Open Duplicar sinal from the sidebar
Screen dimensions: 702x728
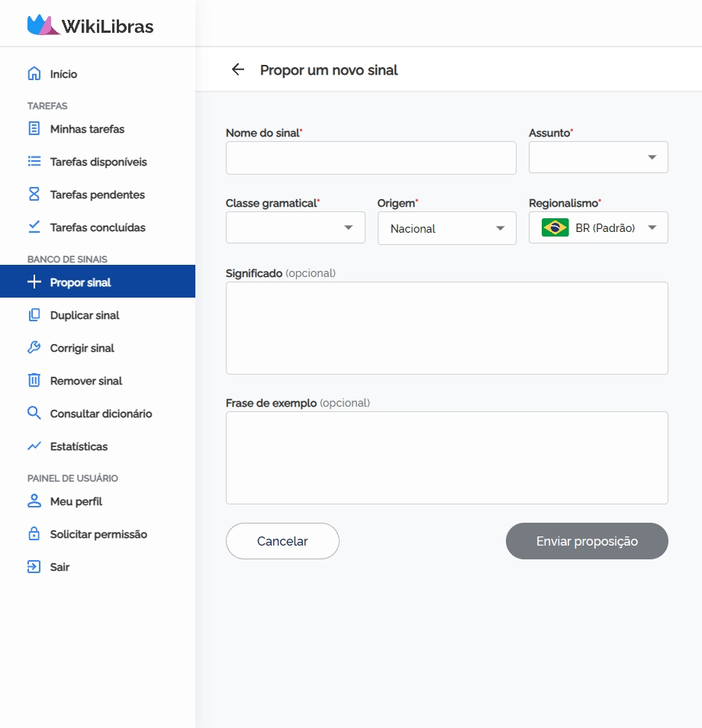[x=85, y=315]
